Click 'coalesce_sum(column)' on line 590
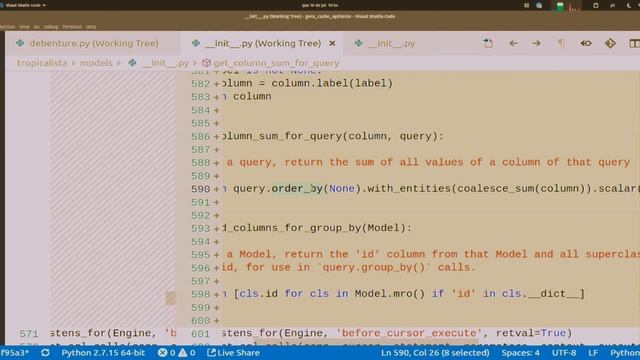The image size is (640, 360). pyautogui.click(x=522, y=189)
